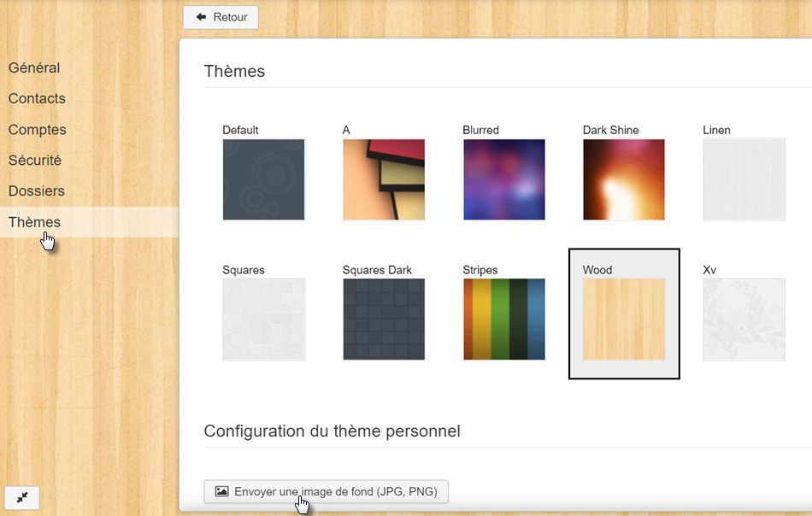812x516 pixels.
Task: Pick the colorful Stripes theme
Action: click(503, 319)
